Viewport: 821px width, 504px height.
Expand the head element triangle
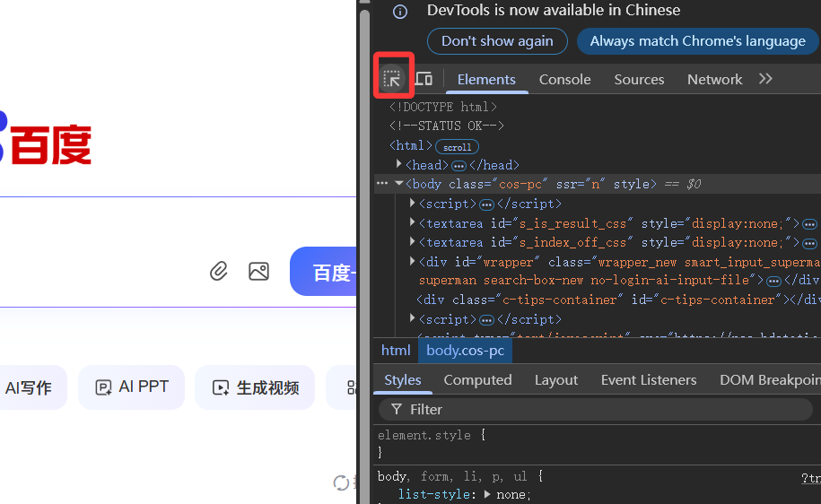coord(399,164)
